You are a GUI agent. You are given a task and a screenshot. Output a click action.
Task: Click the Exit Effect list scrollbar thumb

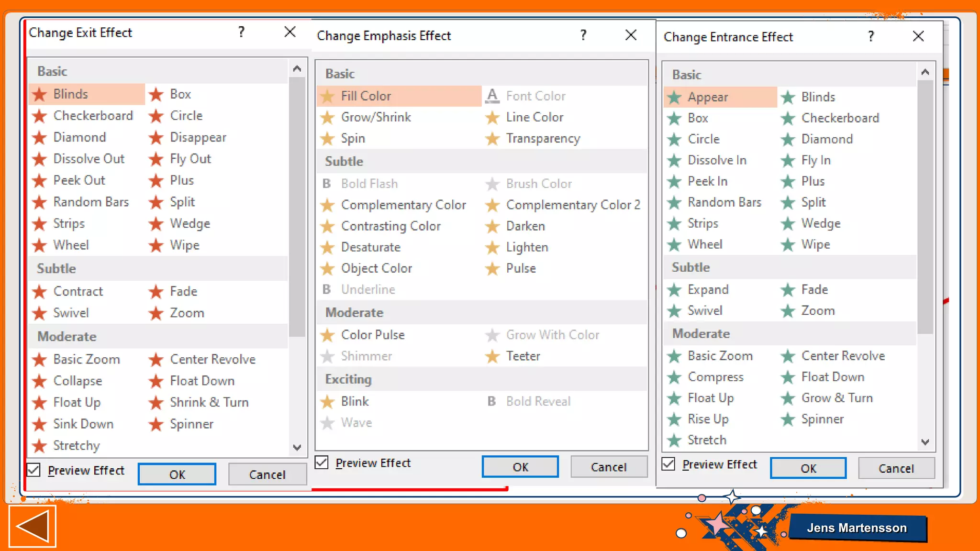click(x=297, y=206)
